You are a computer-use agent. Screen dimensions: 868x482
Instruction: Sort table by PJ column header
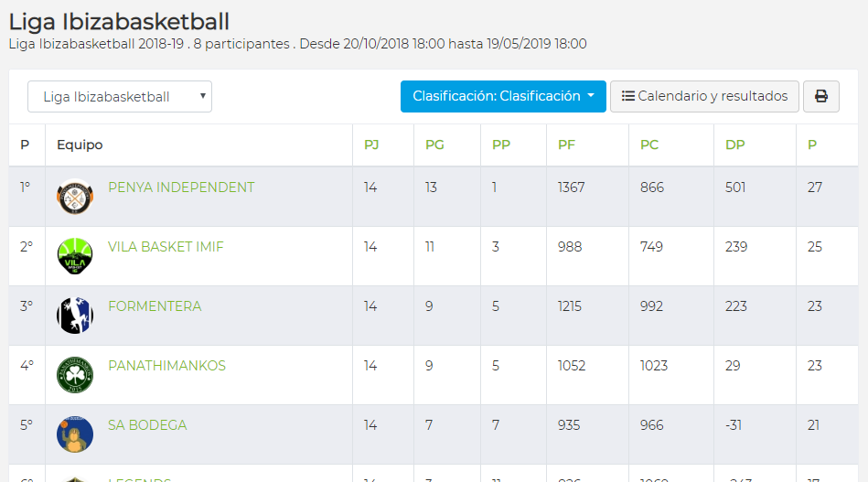pyautogui.click(x=371, y=145)
